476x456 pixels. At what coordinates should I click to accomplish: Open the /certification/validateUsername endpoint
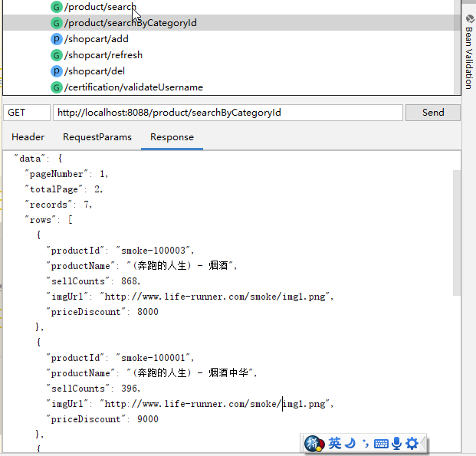coord(133,87)
